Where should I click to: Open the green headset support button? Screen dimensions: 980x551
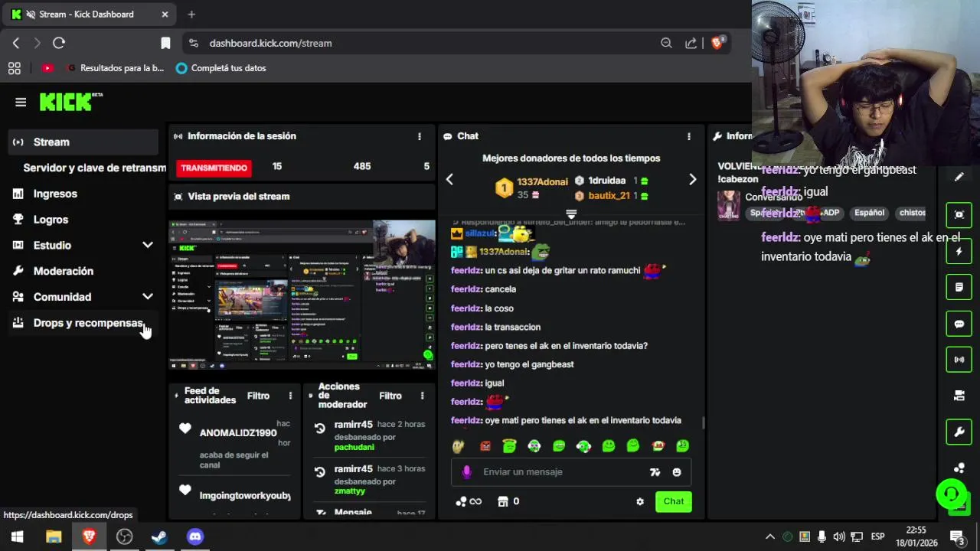coord(951,493)
